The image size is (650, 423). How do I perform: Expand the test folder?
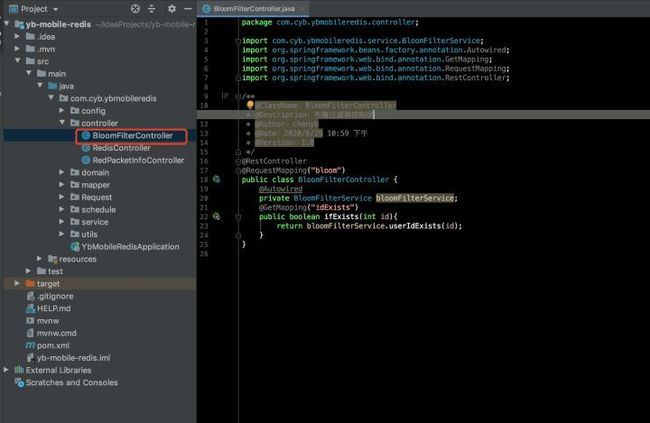pyautogui.click(x=28, y=271)
